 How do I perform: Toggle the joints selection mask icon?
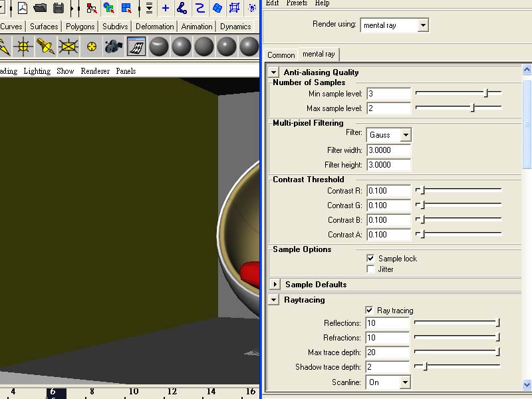pos(182,8)
